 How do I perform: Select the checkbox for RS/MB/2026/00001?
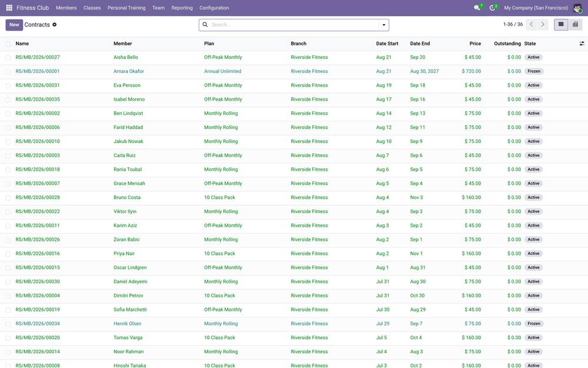[8, 72]
